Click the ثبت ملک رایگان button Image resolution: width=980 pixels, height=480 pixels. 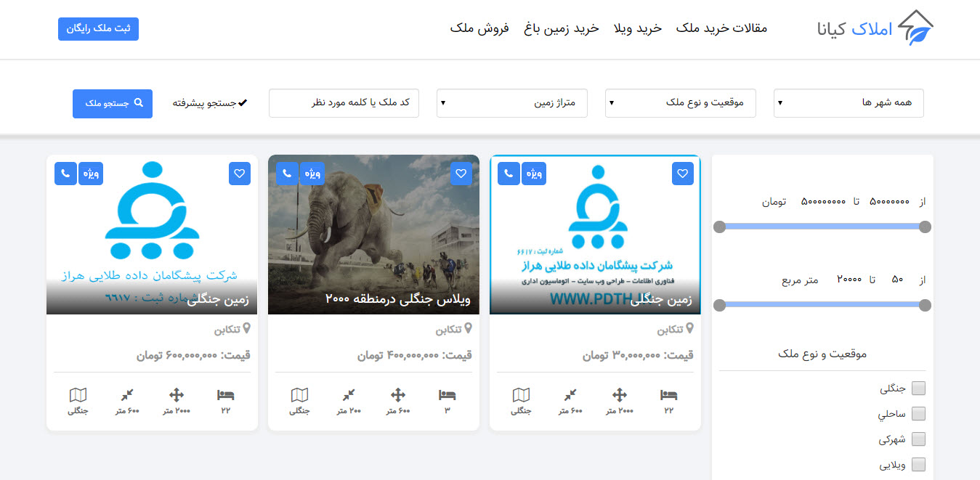(x=98, y=29)
